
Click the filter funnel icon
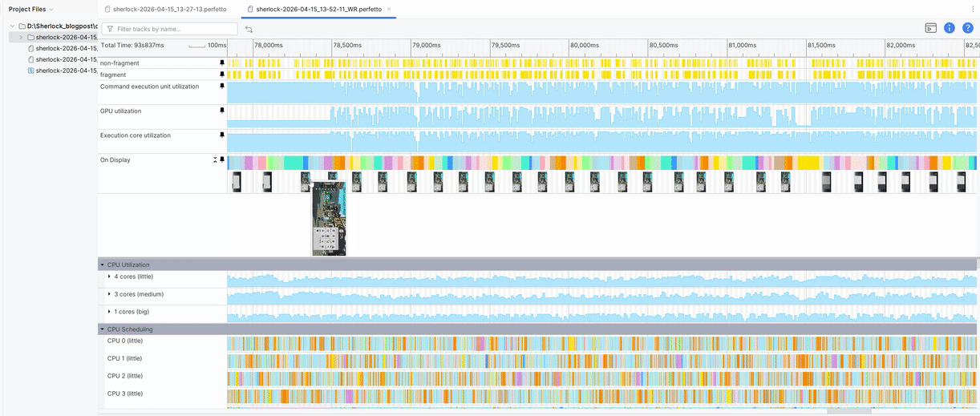click(x=109, y=29)
